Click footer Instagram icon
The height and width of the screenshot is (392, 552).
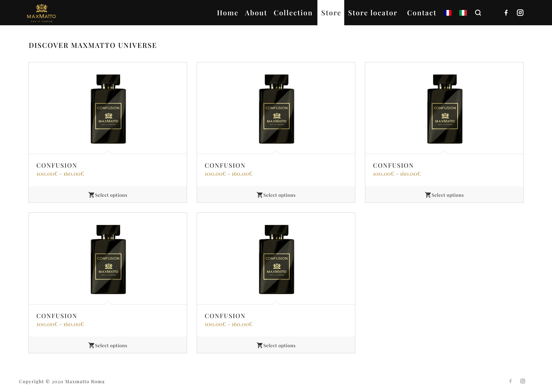coord(522,381)
